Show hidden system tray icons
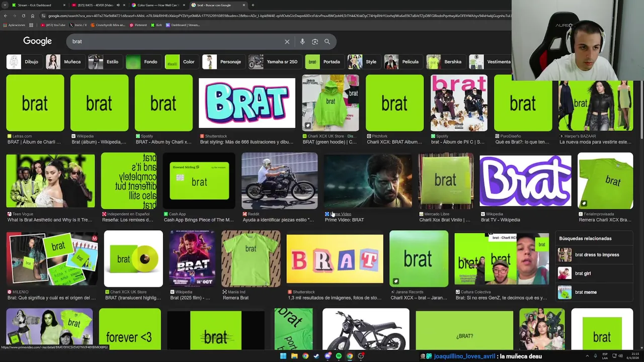The image size is (644, 362). coord(587,356)
